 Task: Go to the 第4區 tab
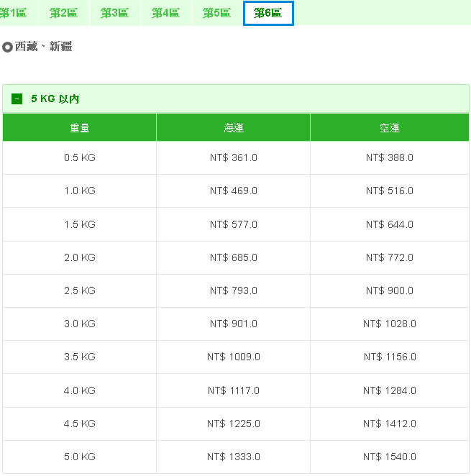coord(165,13)
